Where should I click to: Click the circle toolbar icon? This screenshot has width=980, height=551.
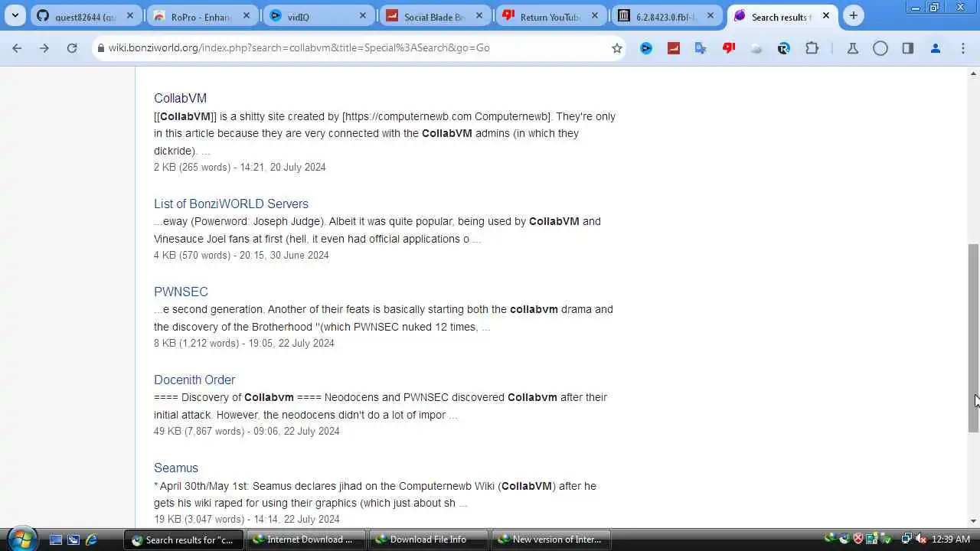pyautogui.click(x=880, y=48)
